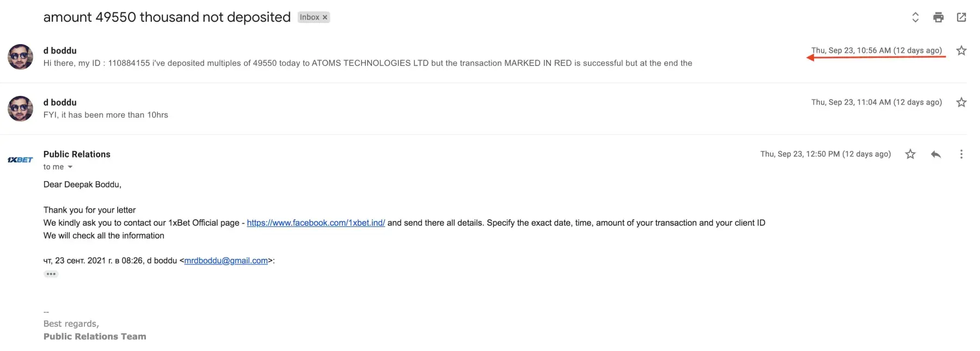980x351 pixels.
Task: Remove the Inbox label with its x
Action: (325, 17)
